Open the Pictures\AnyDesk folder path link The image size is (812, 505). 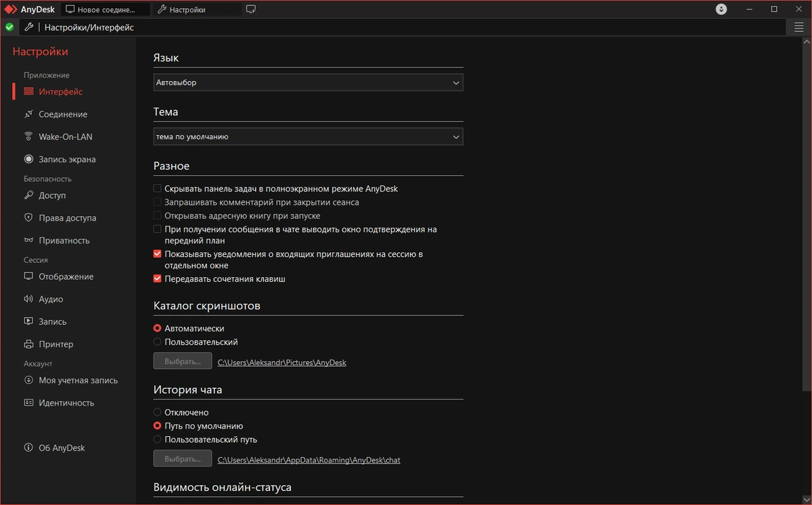click(282, 362)
